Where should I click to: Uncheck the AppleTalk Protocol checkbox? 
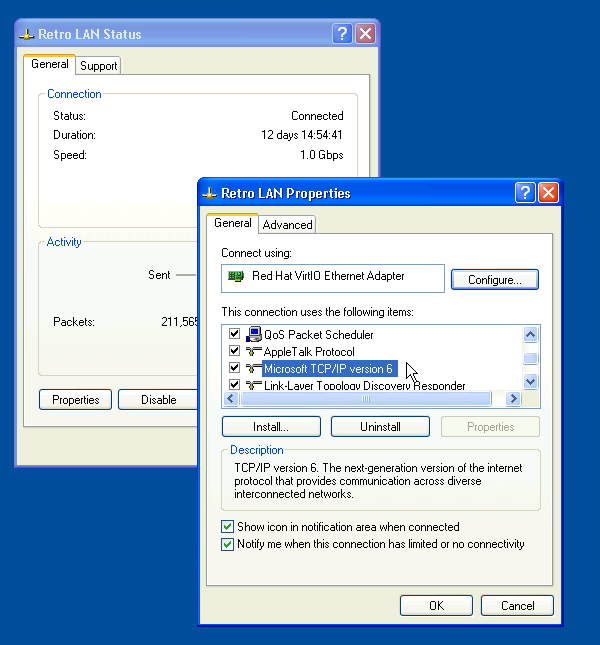(234, 352)
